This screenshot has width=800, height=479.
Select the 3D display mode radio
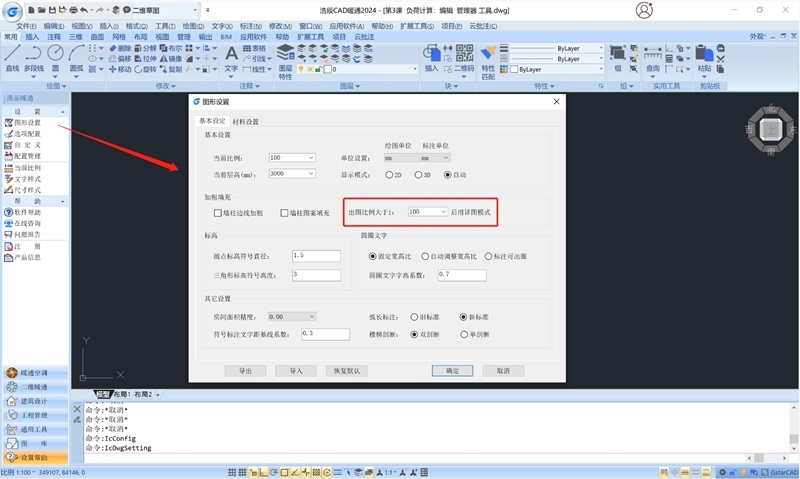[x=418, y=174]
